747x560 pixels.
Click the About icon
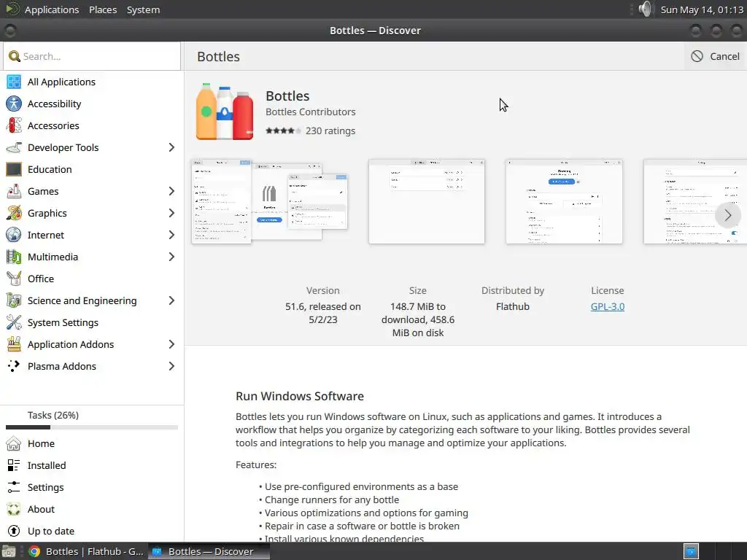pos(14,510)
